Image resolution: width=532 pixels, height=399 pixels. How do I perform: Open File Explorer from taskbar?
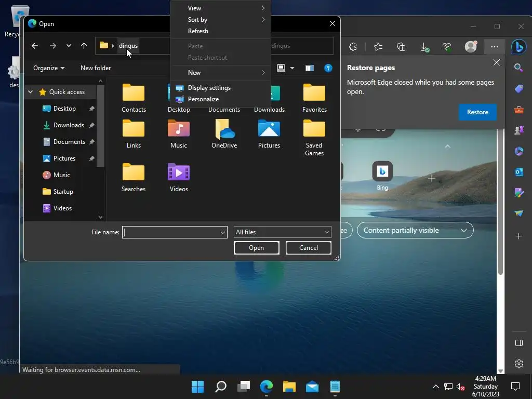[289, 387]
